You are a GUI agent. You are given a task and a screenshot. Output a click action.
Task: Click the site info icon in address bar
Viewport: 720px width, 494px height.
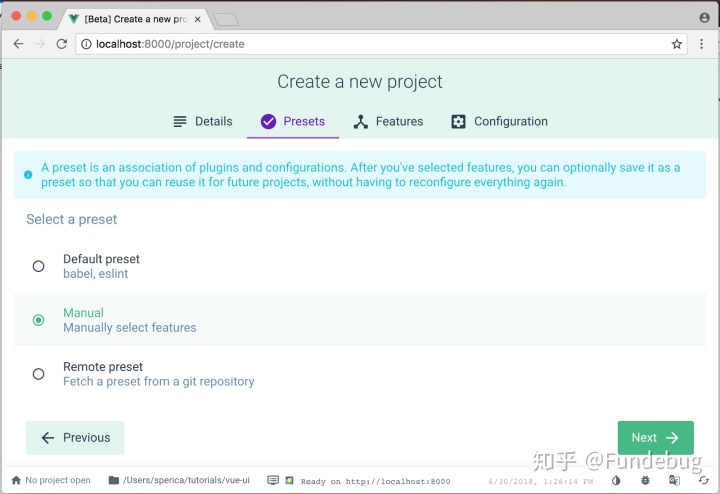click(x=86, y=44)
